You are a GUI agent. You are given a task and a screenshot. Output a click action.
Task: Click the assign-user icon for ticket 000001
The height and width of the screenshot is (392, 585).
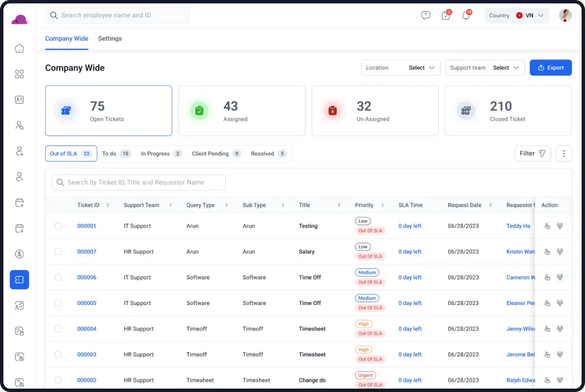point(547,226)
